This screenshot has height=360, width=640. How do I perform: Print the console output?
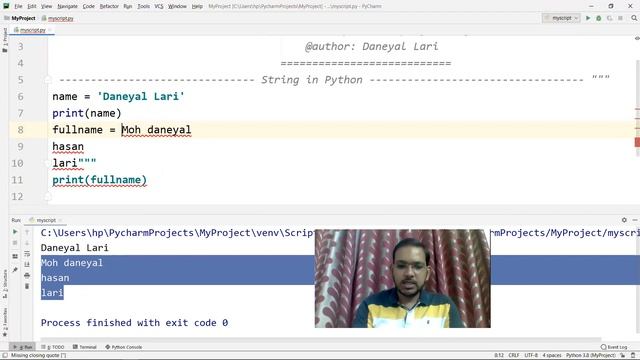[27, 276]
